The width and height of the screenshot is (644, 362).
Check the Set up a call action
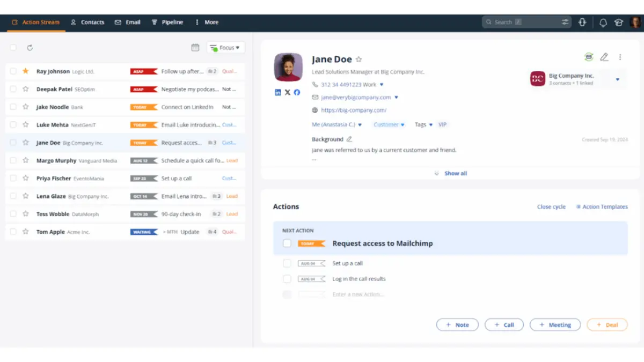point(287,263)
